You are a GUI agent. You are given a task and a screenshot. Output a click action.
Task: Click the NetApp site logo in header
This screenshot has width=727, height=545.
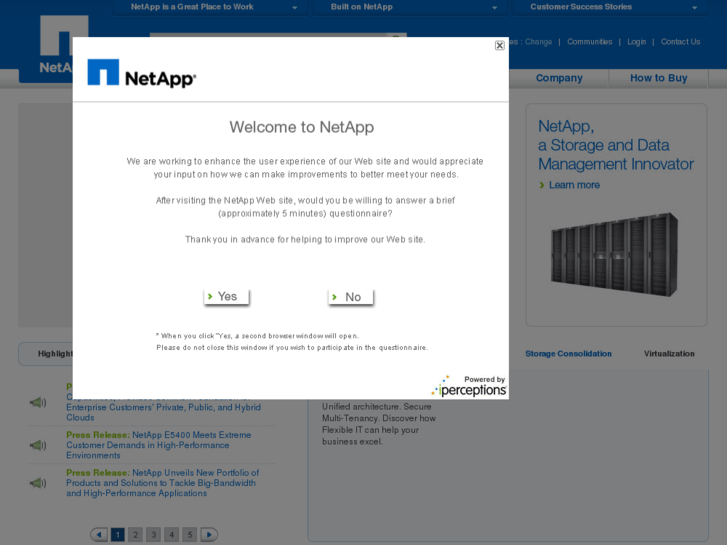point(56,45)
